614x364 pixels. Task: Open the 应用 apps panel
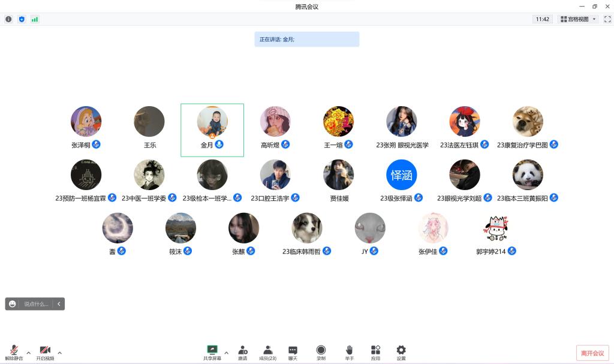click(x=375, y=353)
